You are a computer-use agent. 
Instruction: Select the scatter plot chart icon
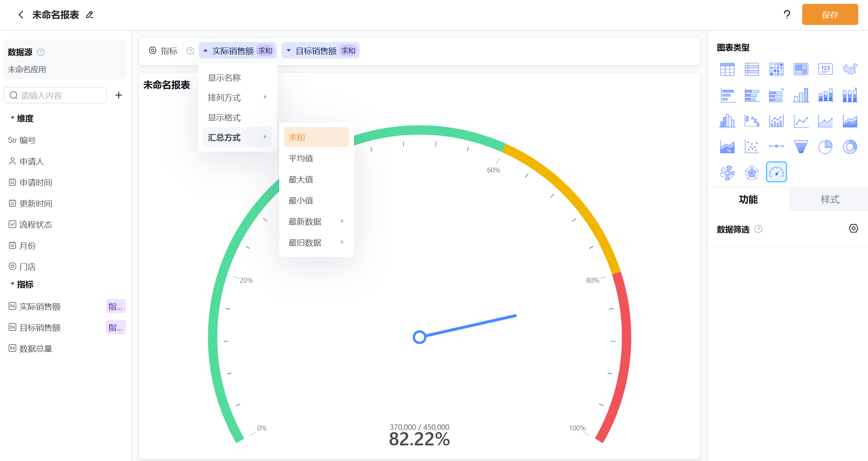pos(752,147)
